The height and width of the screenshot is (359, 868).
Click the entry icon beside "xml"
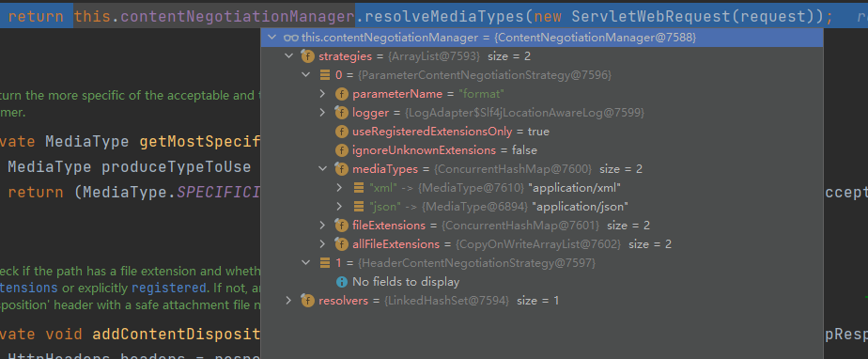[x=359, y=188]
